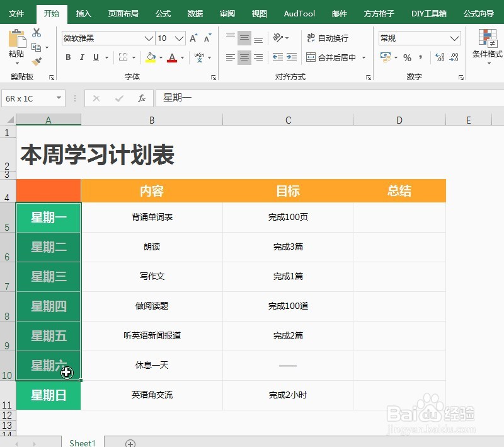Select the Sheet1 worksheet tab

coord(82,443)
